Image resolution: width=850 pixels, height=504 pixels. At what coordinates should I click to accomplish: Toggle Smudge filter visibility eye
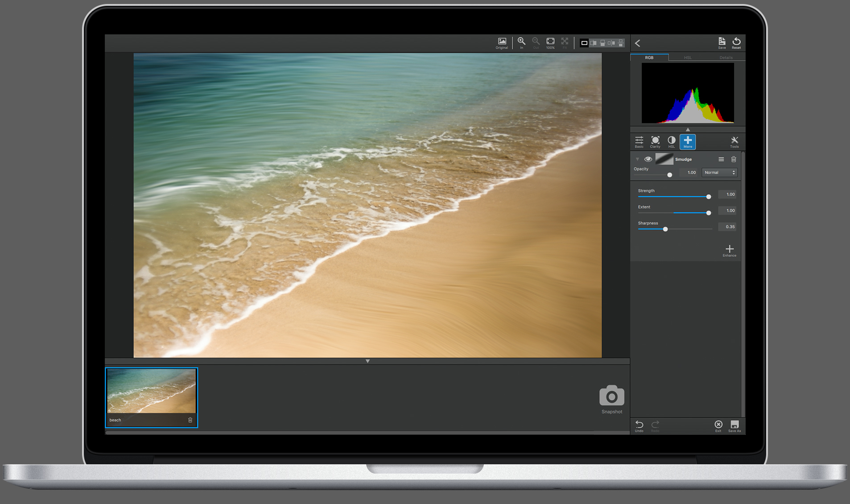pos(648,159)
